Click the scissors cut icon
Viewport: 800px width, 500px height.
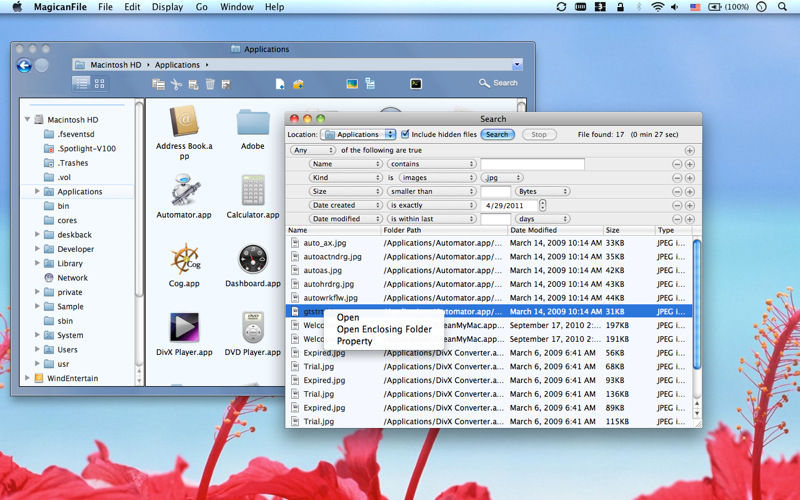176,84
